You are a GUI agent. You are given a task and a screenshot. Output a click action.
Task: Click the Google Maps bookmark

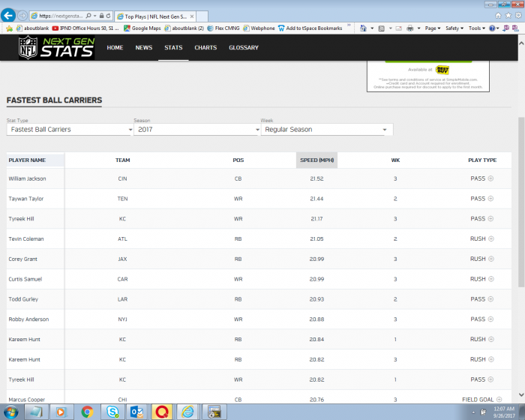[x=146, y=28]
